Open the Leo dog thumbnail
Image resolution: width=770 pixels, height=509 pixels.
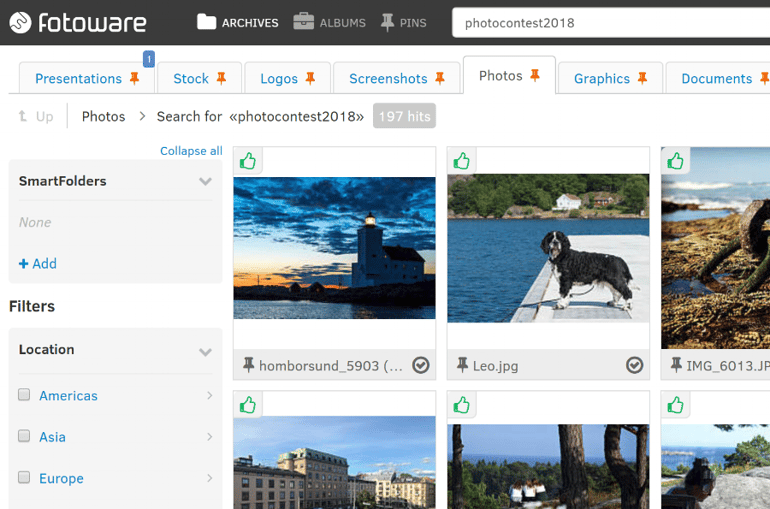pos(548,248)
